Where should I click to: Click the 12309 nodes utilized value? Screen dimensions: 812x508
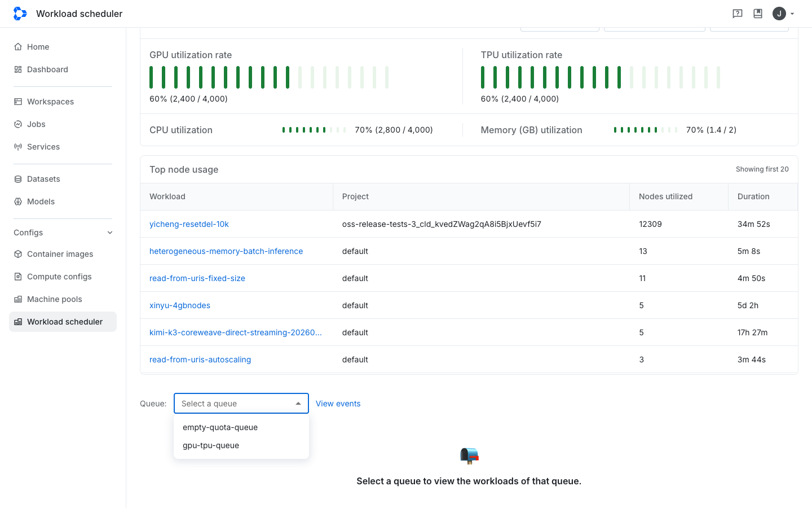(650, 224)
